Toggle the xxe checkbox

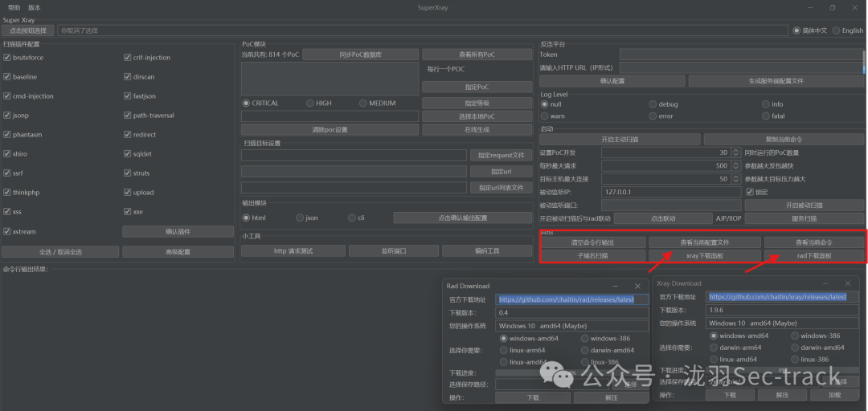[x=128, y=211]
